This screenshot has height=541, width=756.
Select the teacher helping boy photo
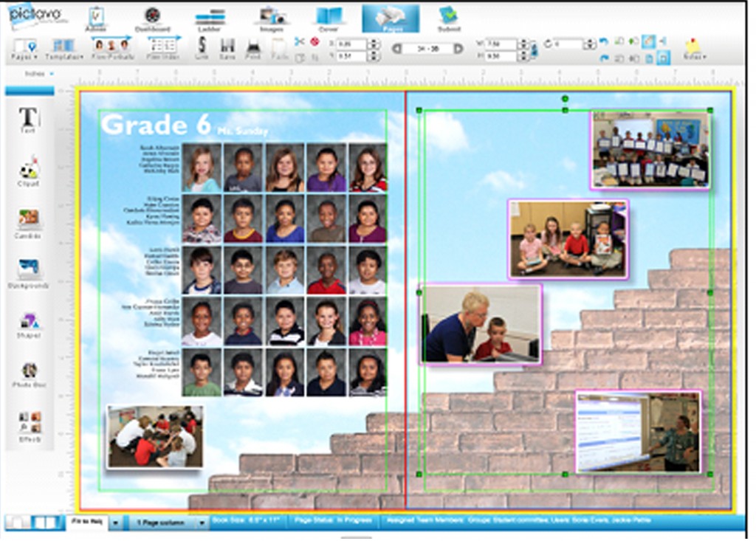click(481, 323)
